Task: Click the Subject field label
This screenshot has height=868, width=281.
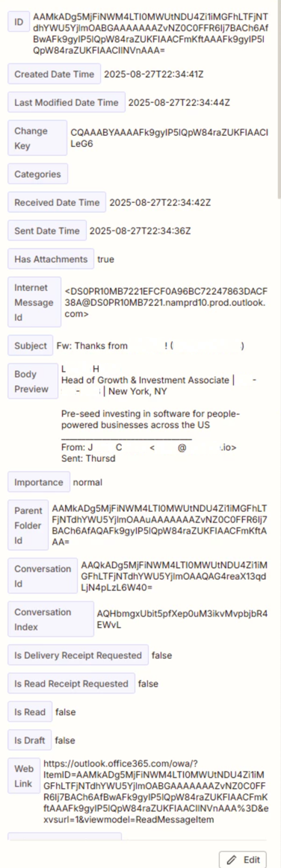Action: point(31,346)
